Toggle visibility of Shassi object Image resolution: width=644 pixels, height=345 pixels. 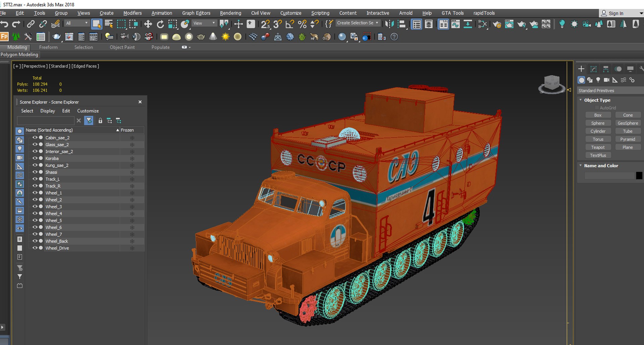[x=35, y=172]
